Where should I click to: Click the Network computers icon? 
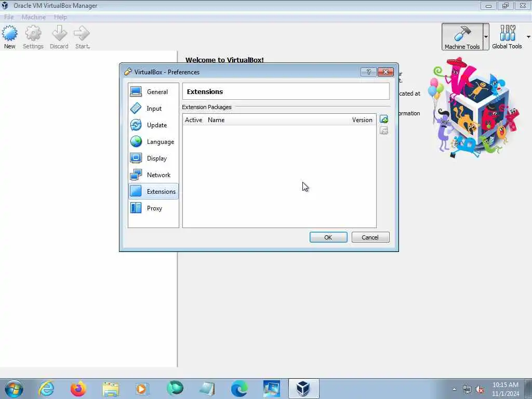tap(136, 175)
